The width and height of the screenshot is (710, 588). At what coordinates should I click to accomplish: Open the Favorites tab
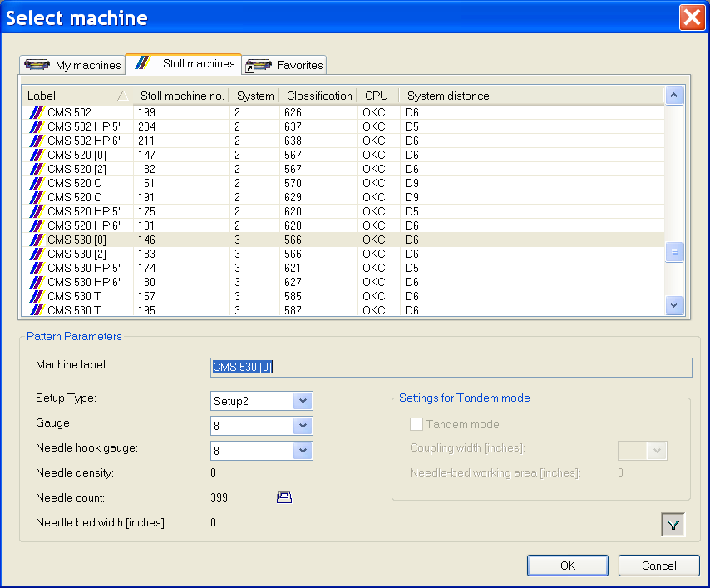[x=285, y=65]
